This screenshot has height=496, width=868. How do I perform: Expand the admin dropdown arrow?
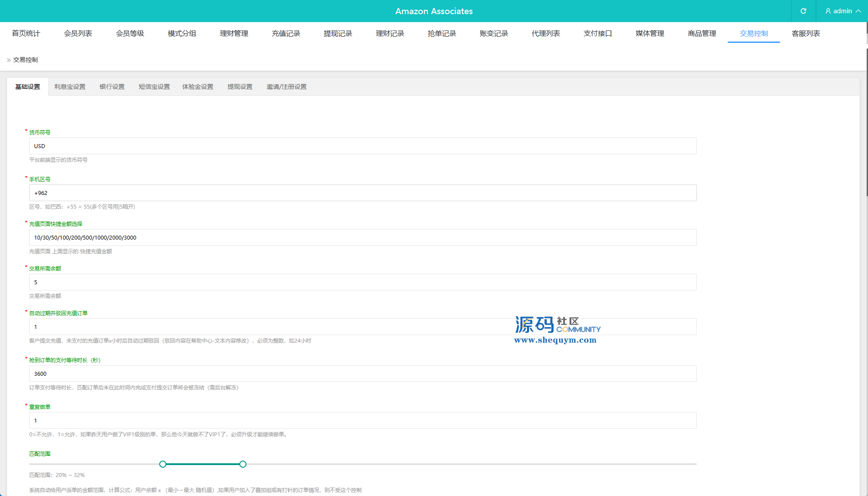[x=858, y=11]
